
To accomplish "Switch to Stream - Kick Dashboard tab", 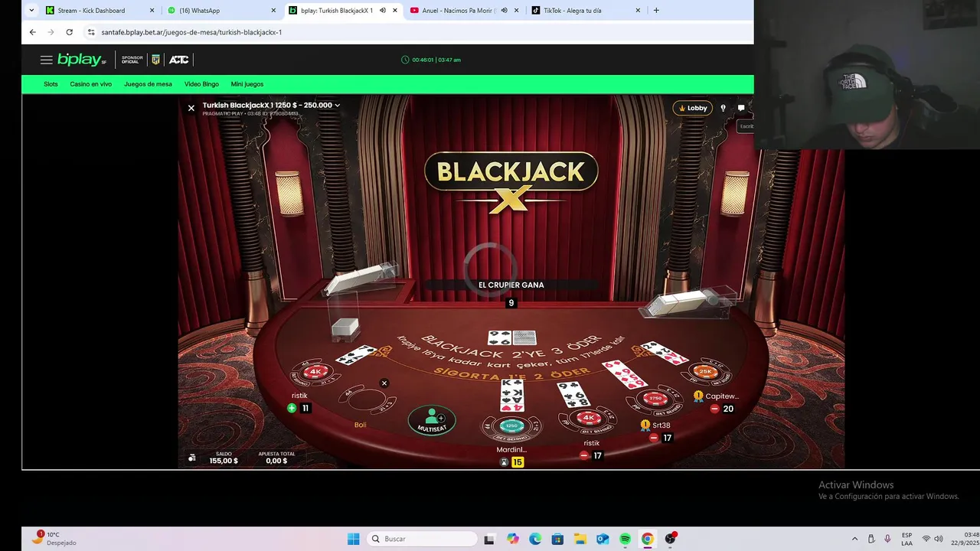I will click(100, 11).
